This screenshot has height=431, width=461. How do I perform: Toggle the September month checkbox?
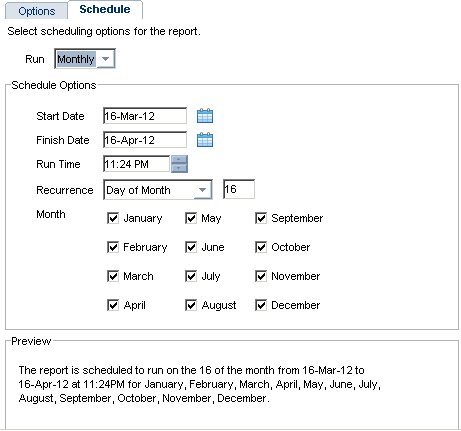pyautogui.click(x=261, y=218)
